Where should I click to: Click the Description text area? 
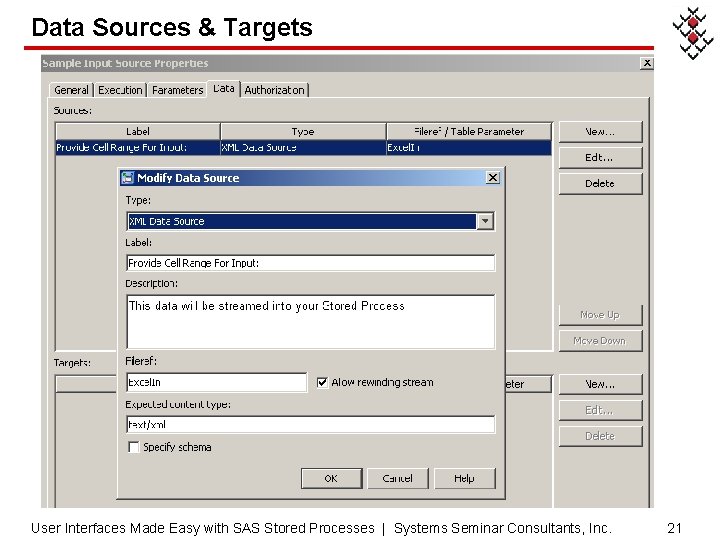[310, 321]
